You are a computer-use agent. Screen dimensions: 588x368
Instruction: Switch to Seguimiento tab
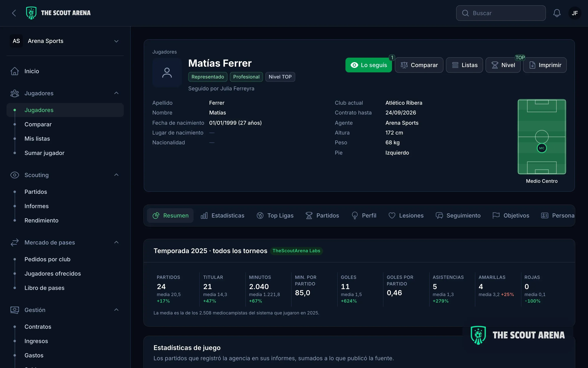pos(458,216)
